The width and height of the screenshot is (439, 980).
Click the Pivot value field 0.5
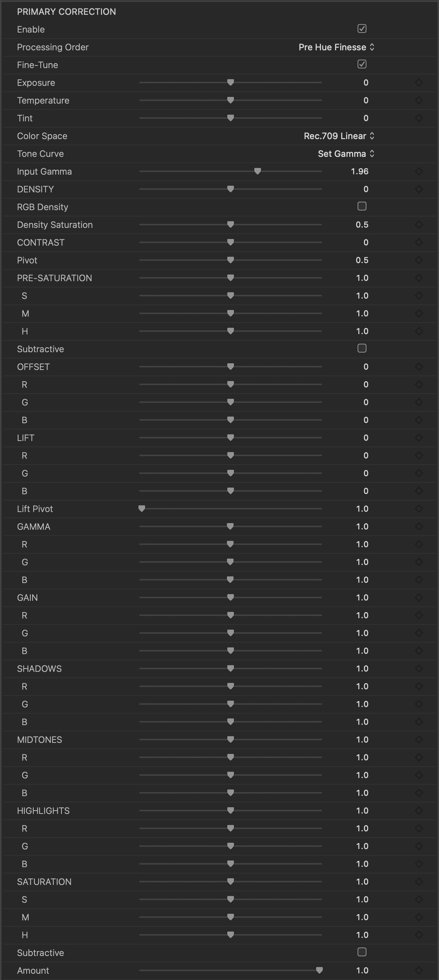[362, 260]
